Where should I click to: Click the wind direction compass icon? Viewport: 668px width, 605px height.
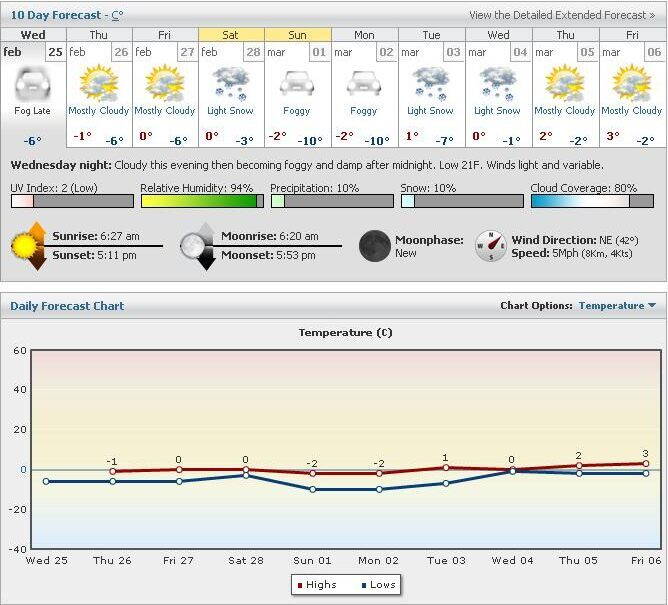point(490,246)
